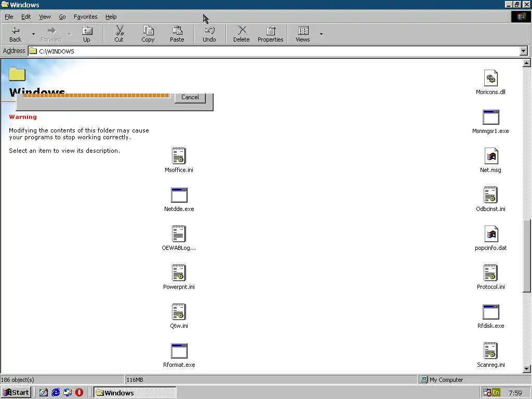The image size is (532, 399).
Task: Open the Go menu
Action: [x=62, y=17]
